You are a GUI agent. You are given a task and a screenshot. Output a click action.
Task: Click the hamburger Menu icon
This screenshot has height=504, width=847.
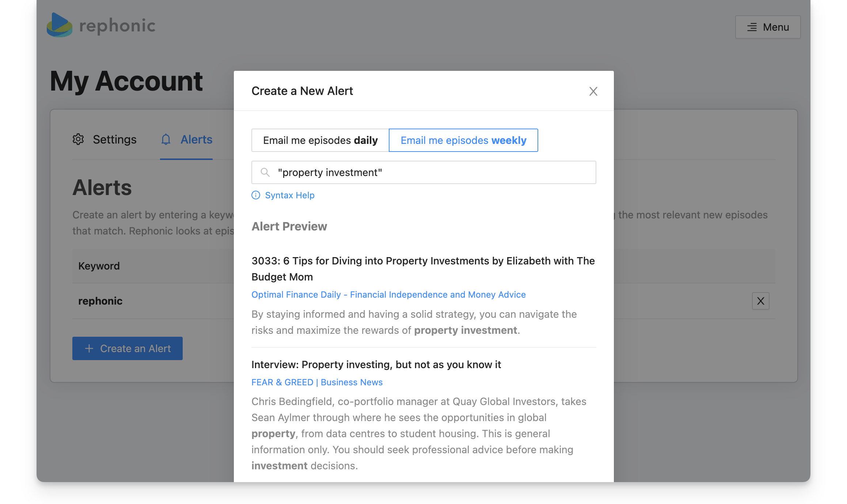[x=752, y=27]
